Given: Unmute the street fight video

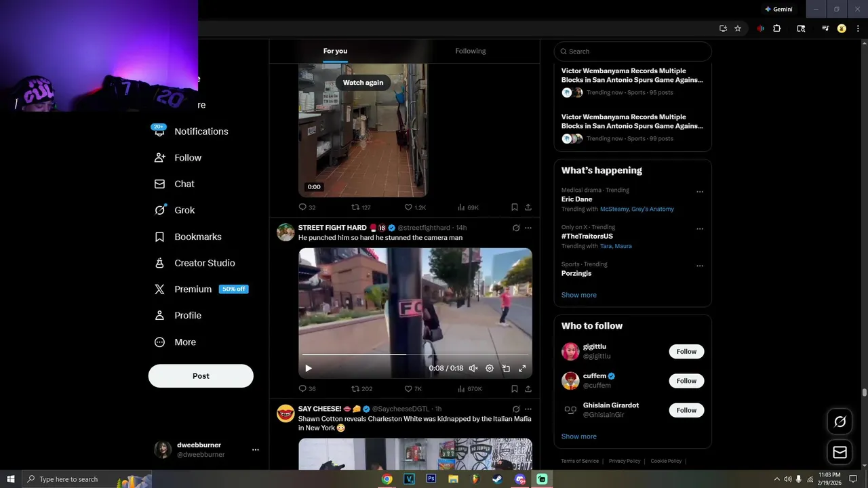Looking at the screenshot, I should point(473,368).
